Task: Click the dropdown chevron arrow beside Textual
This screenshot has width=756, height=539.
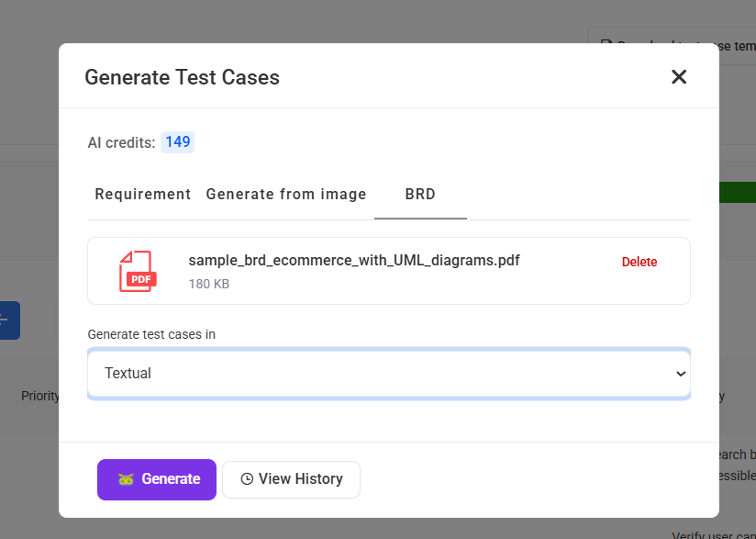Action: 680,374
